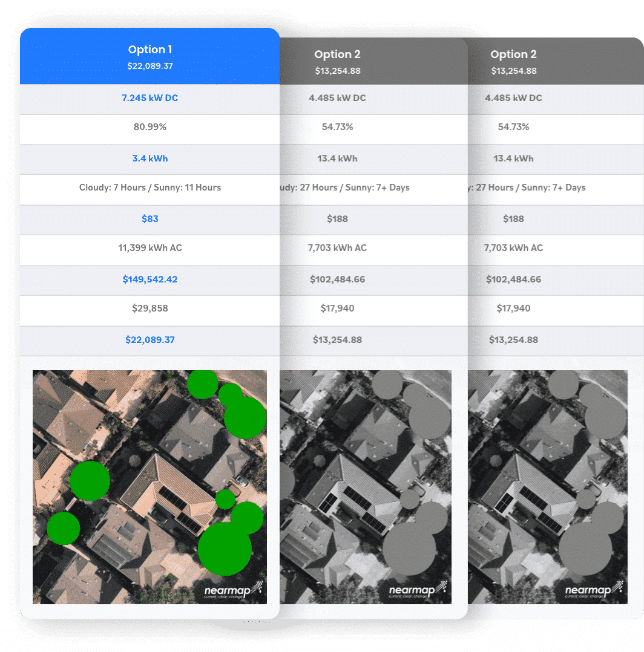Click the $83 value in Option 1
The height and width of the screenshot is (652, 644).
149,219
